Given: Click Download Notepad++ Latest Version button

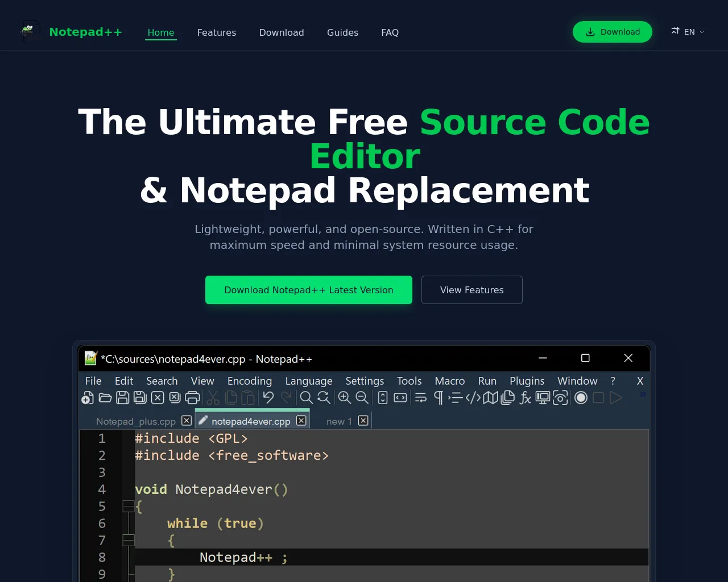Looking at the screenshot, I should point(309,290).
